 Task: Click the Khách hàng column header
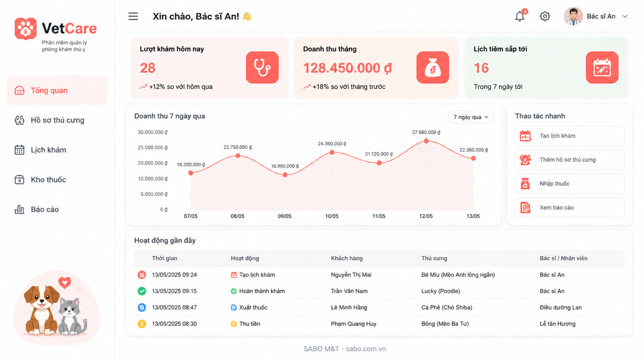point(347,259)
